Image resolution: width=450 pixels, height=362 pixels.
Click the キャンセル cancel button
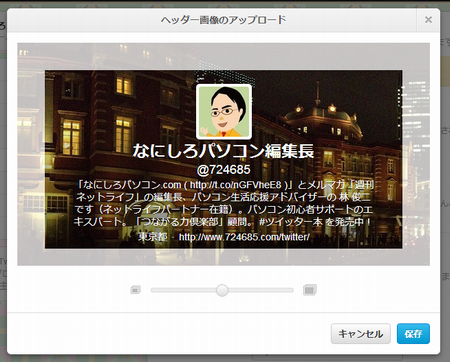point(361,334)
